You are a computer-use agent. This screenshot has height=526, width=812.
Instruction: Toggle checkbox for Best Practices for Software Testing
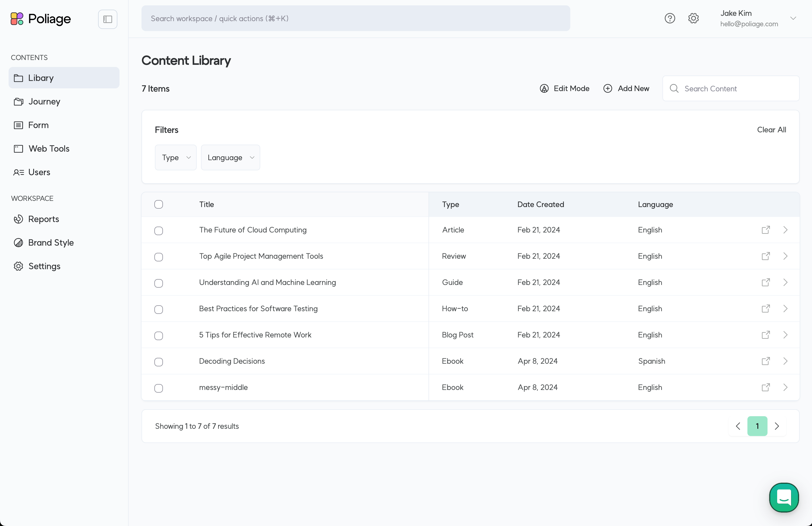159,308
